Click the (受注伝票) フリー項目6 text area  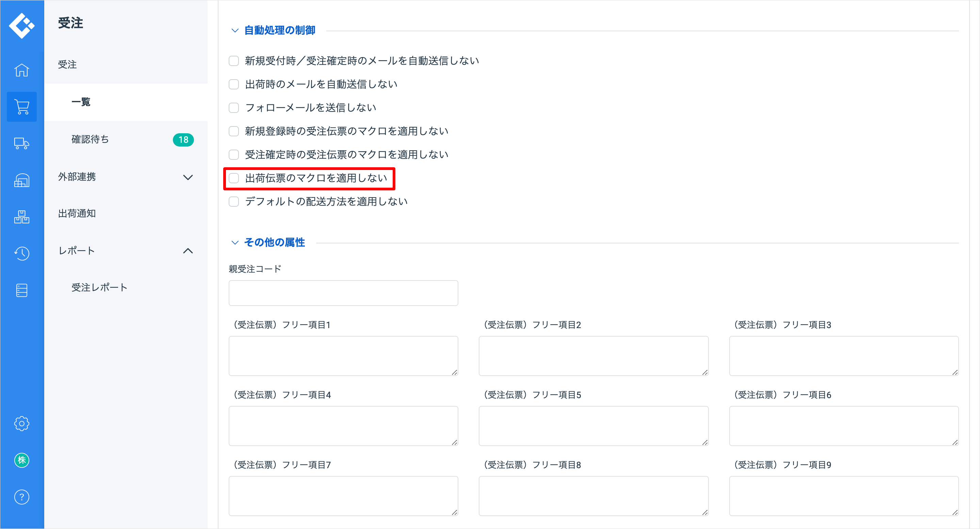[844, 426]
